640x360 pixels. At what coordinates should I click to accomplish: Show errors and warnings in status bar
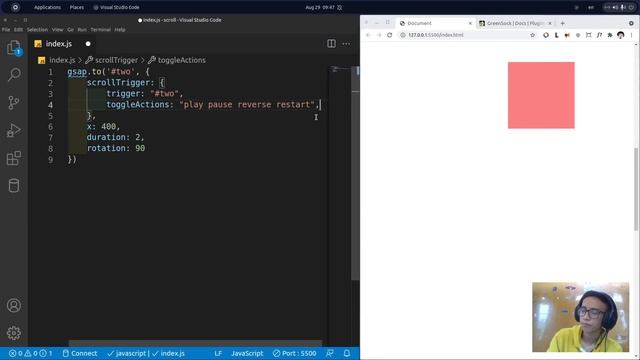tap(31, 353)
